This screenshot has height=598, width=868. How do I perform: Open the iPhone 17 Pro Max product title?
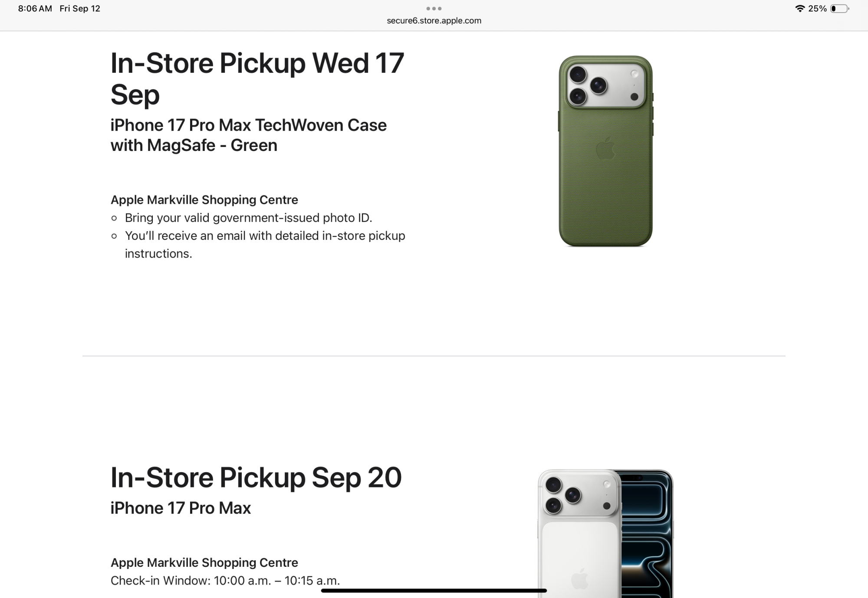181,508
